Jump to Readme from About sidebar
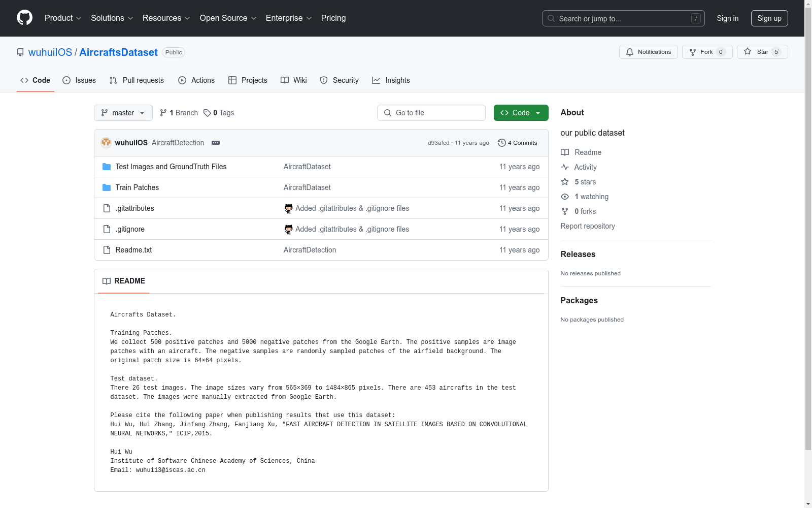The width and height of the screenshot is (812, 508). pos(581,152)
